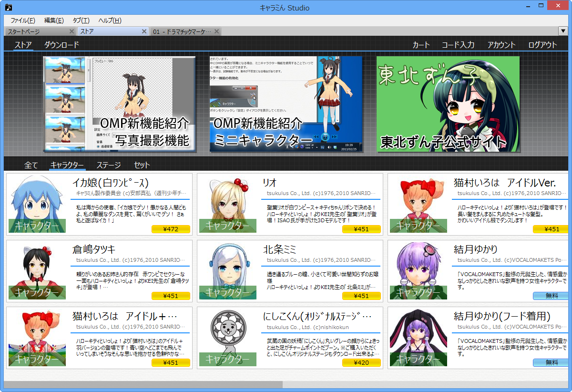Click the イカ娘 character portrait
Viewport: 572px width, 392px height.
[x=37, y=204]
